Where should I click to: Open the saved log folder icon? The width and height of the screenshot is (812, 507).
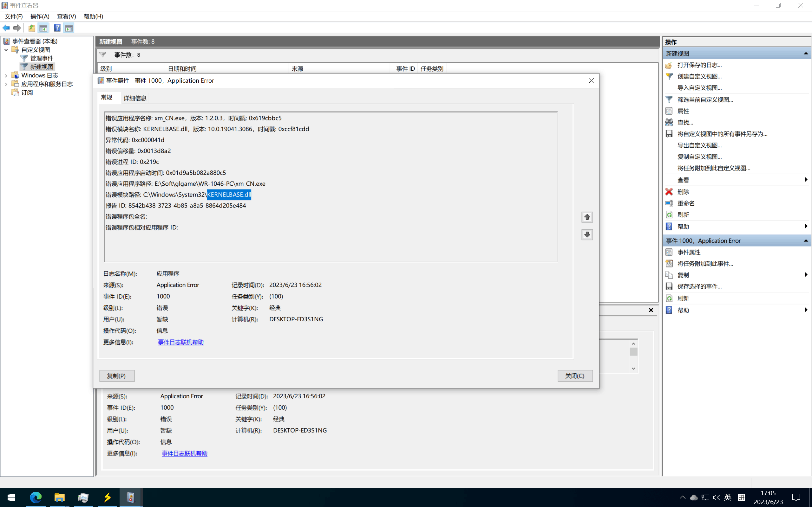(x=669, y=65)
